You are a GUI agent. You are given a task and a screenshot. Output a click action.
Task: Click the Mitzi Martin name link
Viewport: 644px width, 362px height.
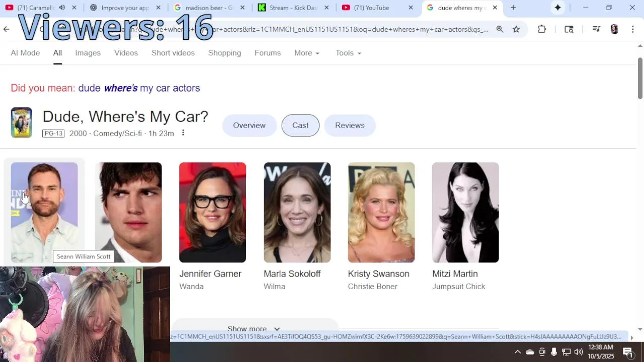click(x=455, y=274)
